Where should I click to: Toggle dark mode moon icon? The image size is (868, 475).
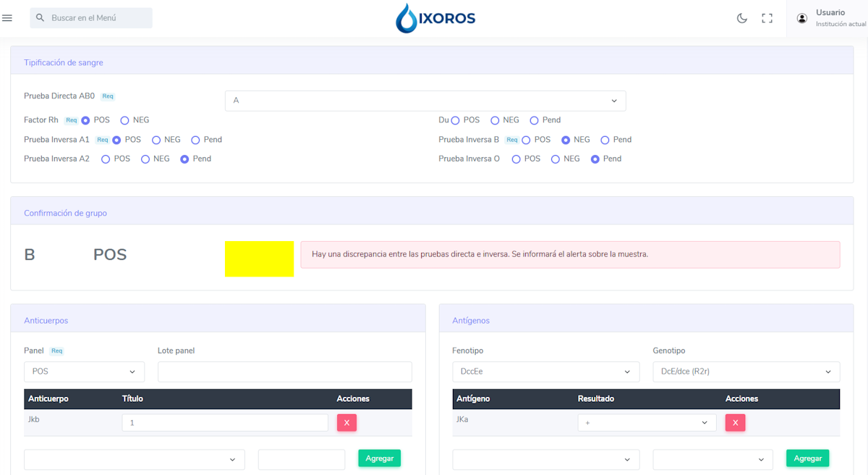click(x=742, y=18)
